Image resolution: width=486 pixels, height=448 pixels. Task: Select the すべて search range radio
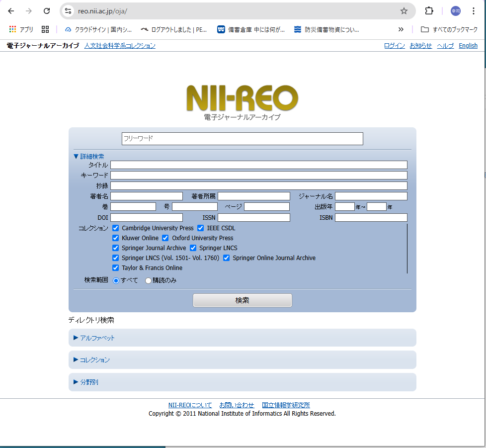pyautogui.click(x=116, y=280)
